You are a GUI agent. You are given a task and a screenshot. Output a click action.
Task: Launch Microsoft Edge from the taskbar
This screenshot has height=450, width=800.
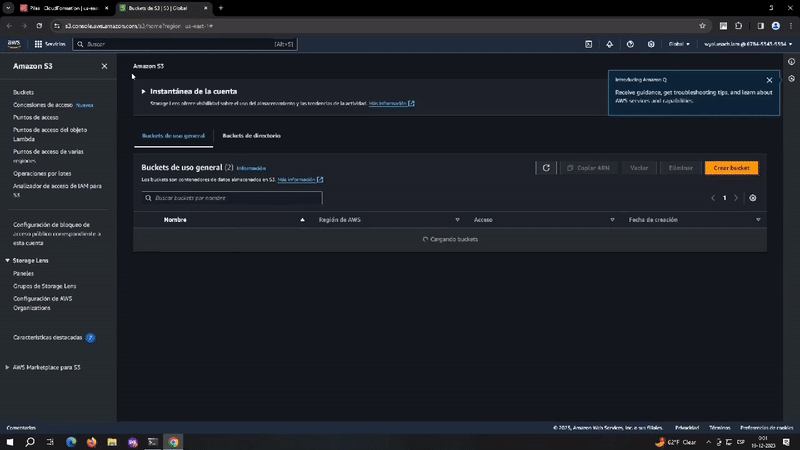pos(71,442)
